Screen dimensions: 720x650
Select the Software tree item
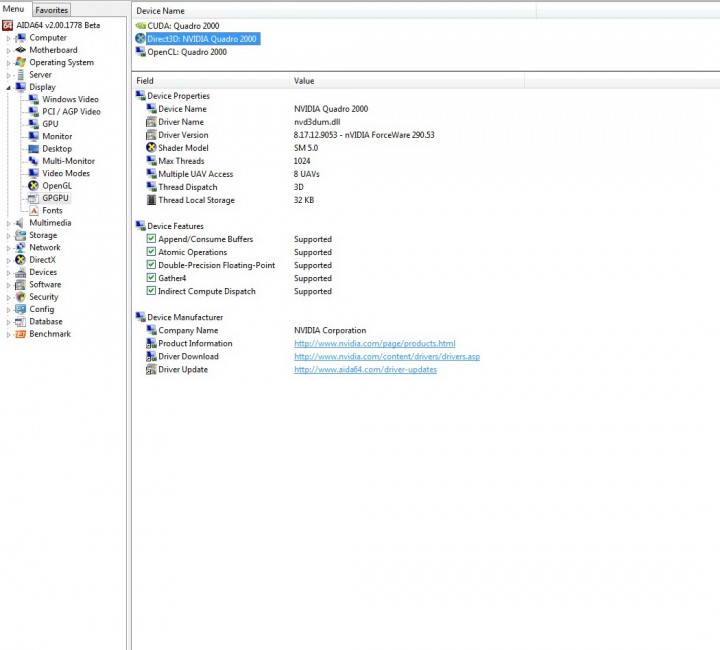coord(45,285)
